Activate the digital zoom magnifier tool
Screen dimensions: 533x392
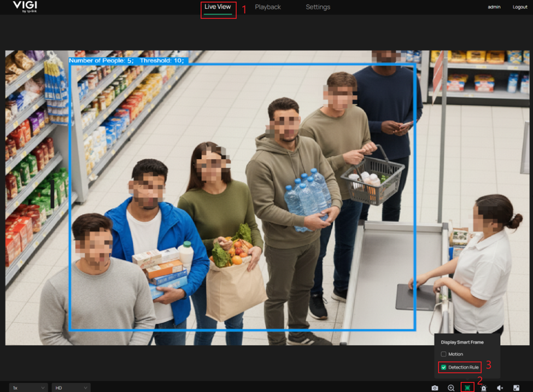point(451,388)
